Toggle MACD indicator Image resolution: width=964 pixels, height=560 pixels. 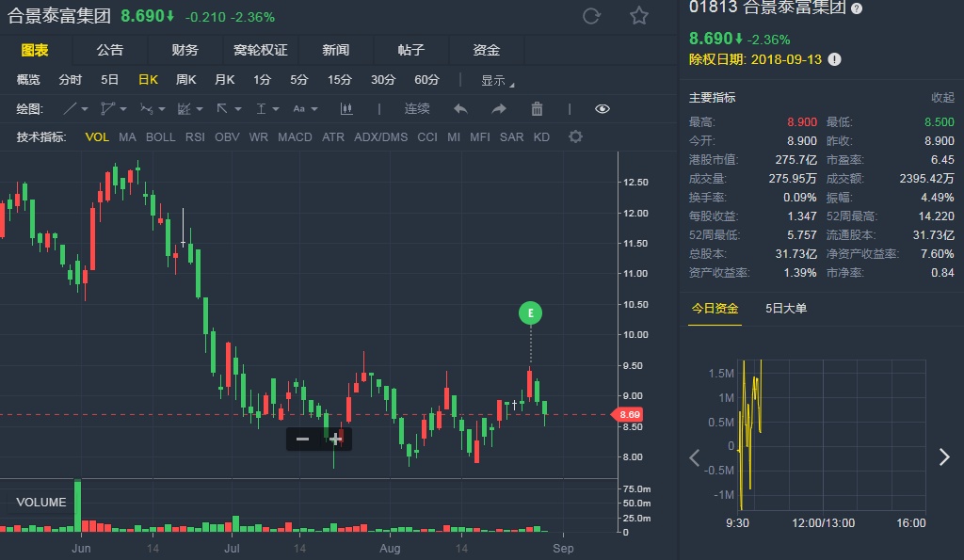[295, 137]
